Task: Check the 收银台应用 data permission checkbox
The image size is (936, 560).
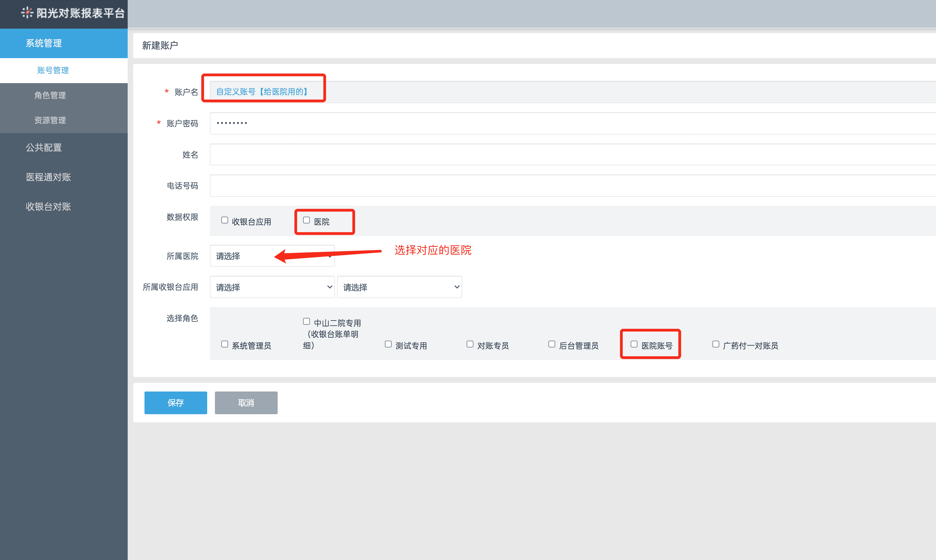Action: [x=224, y=220]
